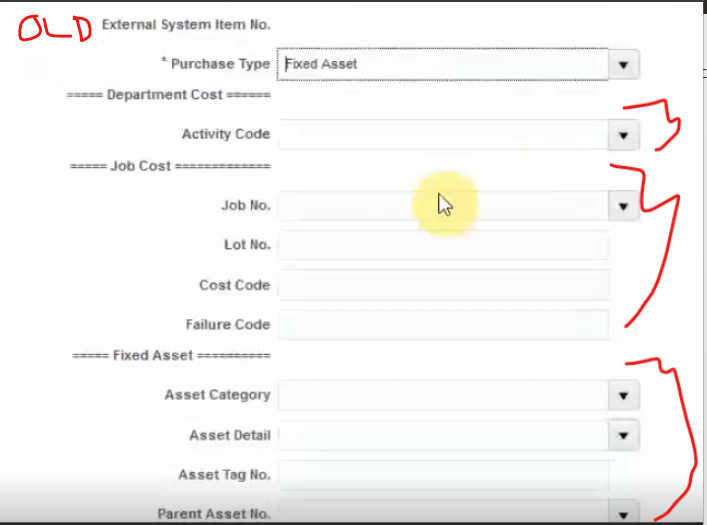Image resolution: width=707 pixels, height=525 pixels.
Task: Click the Asset Detail label
Action: coord(230,435)
